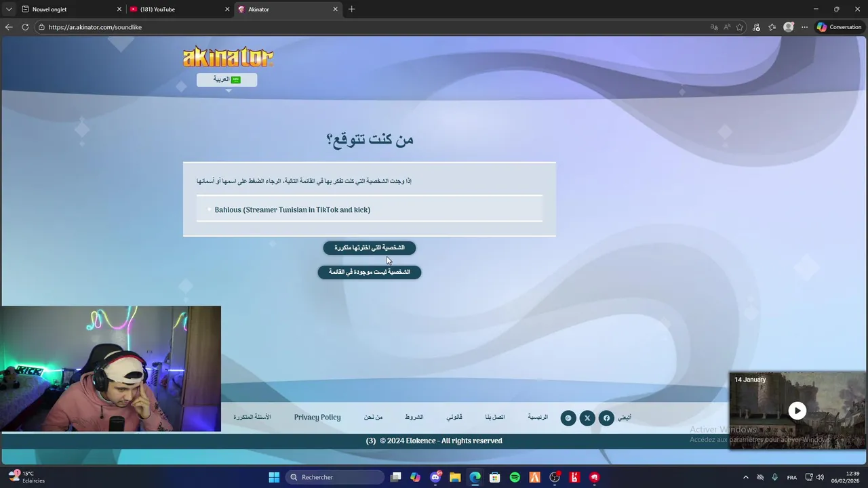This screenshot has width=868, height=488.
Task: Play the 14 January video thumbnail
Action: [797, 411]
